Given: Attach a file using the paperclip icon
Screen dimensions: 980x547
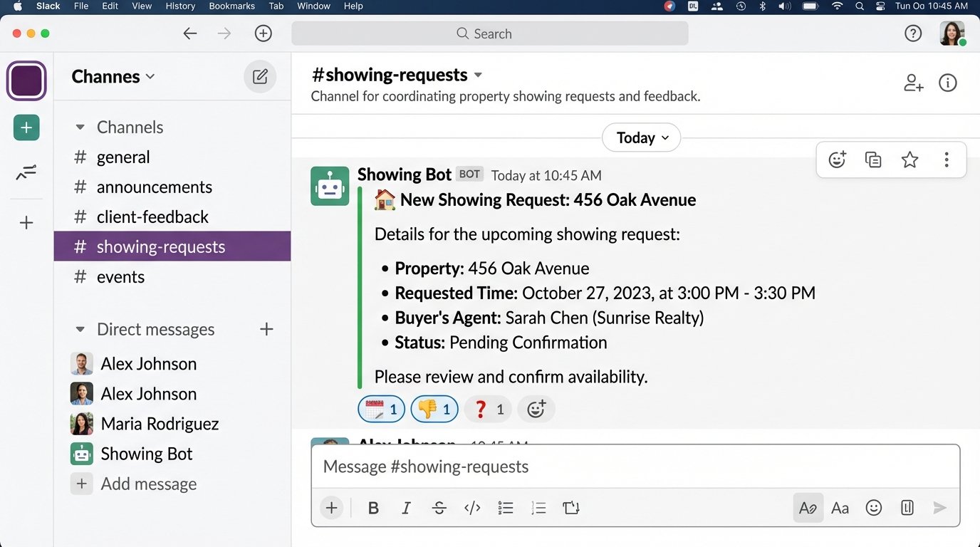Looking at the screenshot, I should [906, 507].
